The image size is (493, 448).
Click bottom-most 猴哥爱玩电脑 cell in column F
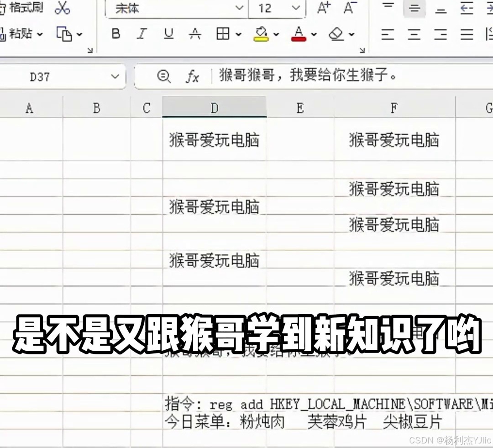tap(394, 279)
